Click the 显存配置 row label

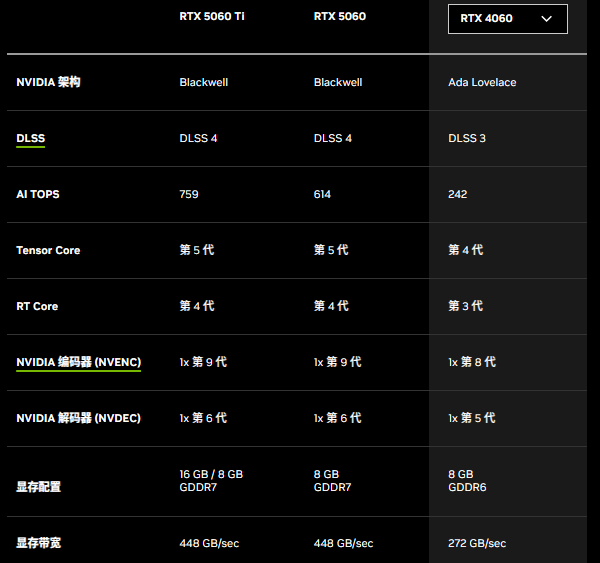coord(39,487)
